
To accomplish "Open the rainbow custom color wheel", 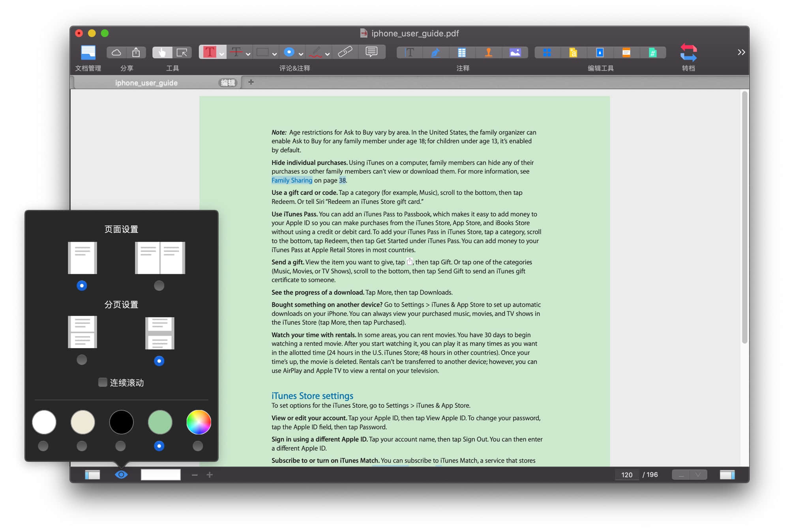I will [199, 422].
